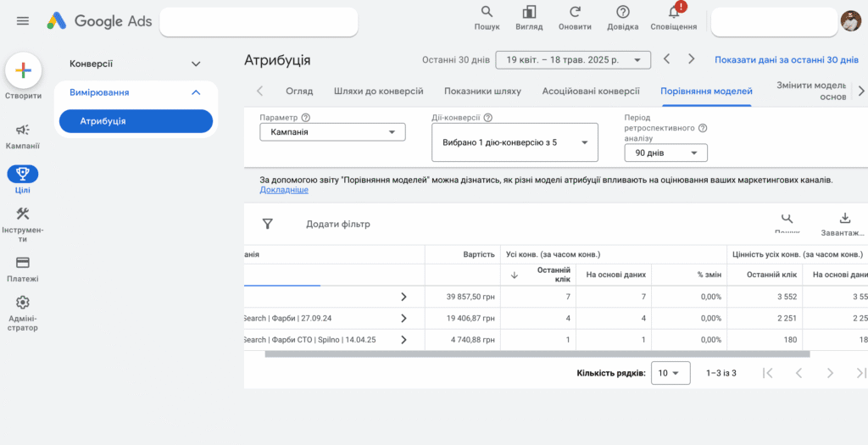The height and width of the screenshot is (445, 868).
Task: Click the На основі даних conversions header
Action: pos(618,275)
